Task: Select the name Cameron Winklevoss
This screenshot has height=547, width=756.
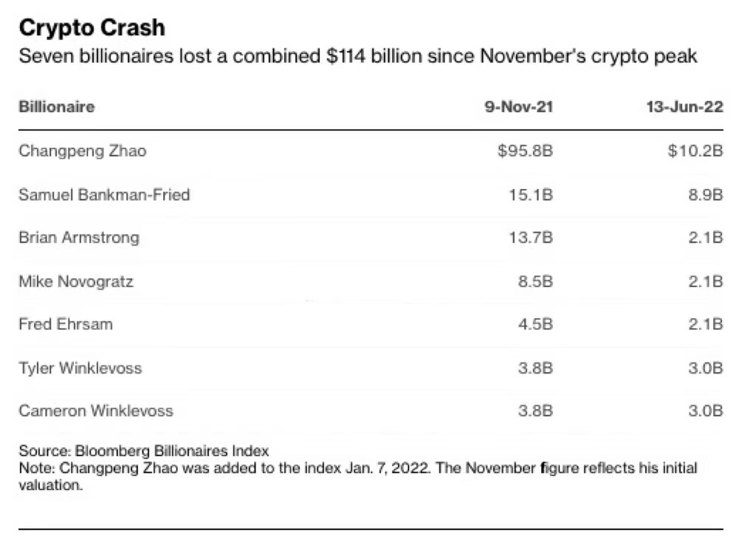Action: [x=96, y=410]
